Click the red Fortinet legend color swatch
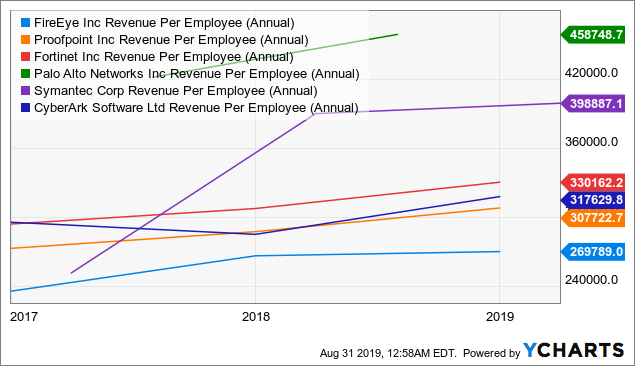 click(26, 57)
